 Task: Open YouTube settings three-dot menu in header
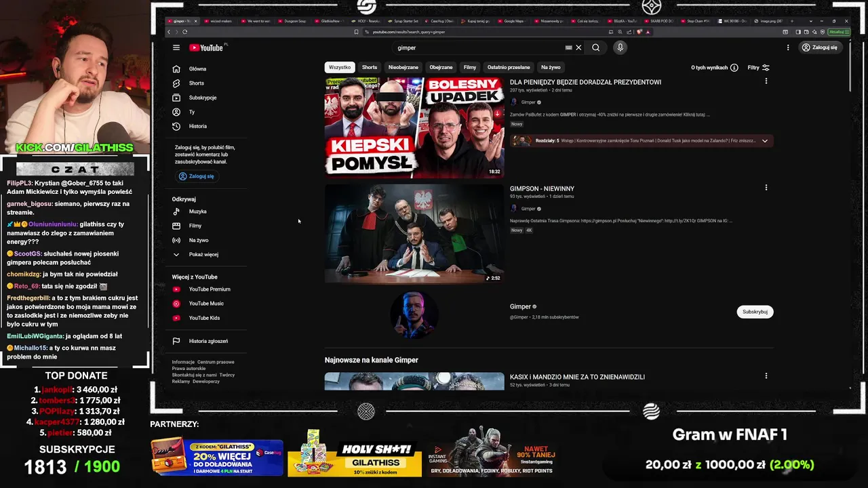click(788, 47)
